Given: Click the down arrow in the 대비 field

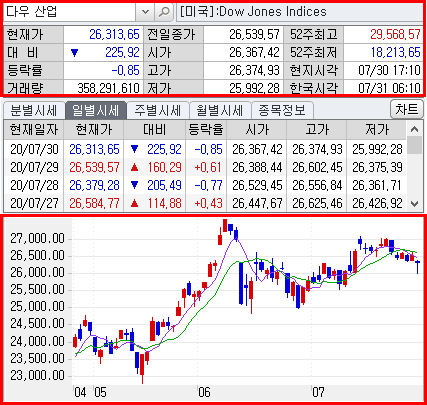Looking at the screenshot, I should pos(75,53).
